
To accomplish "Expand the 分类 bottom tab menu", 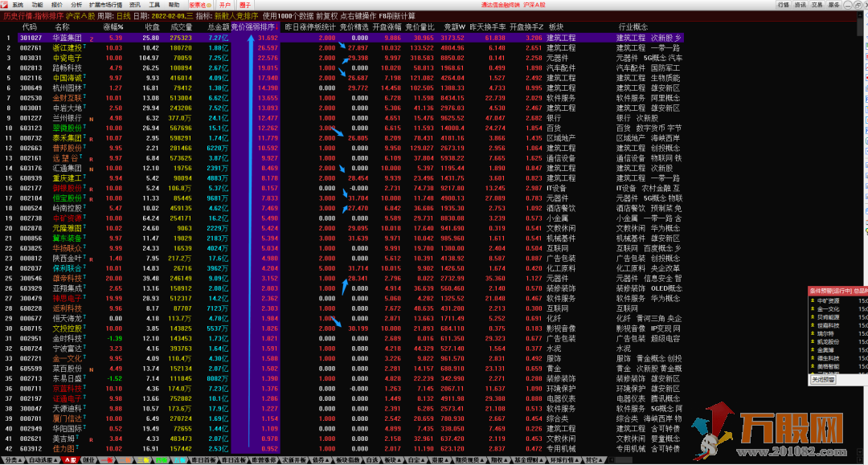I will [x=14, y=459].
